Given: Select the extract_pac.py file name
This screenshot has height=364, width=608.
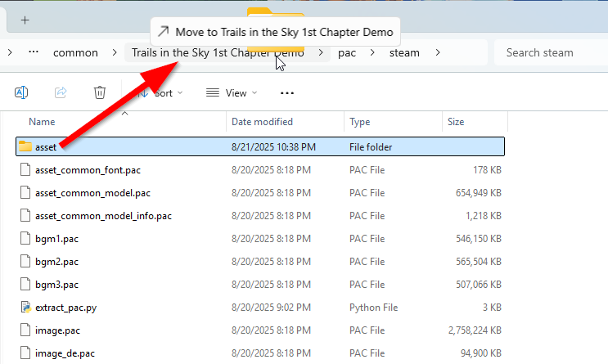Looking at the screenshot, I should [x=66, y=308].
